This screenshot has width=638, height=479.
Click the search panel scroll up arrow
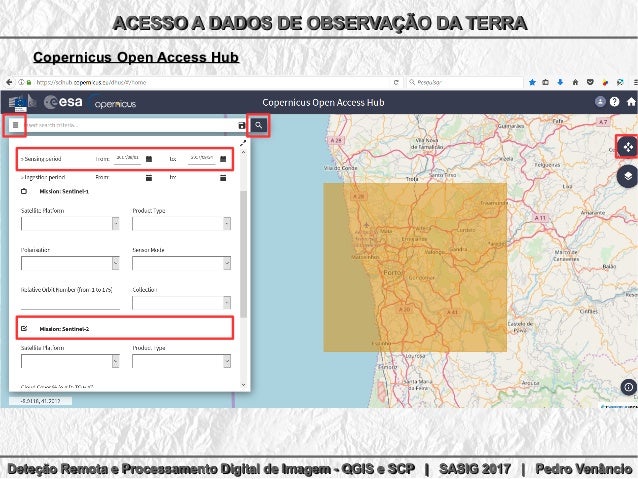(x=243, y=152)
